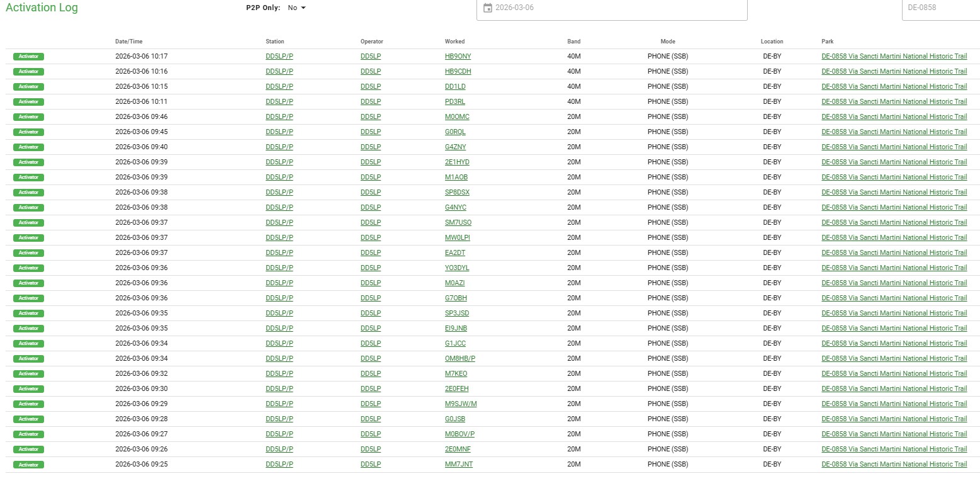Click station DD5LP/P in the 10:16 row

point(279,71)
